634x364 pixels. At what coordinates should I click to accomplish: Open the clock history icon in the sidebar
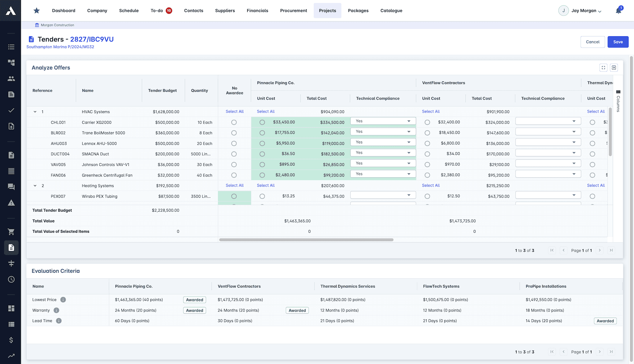pyautogui.click(x=11, y=279)
